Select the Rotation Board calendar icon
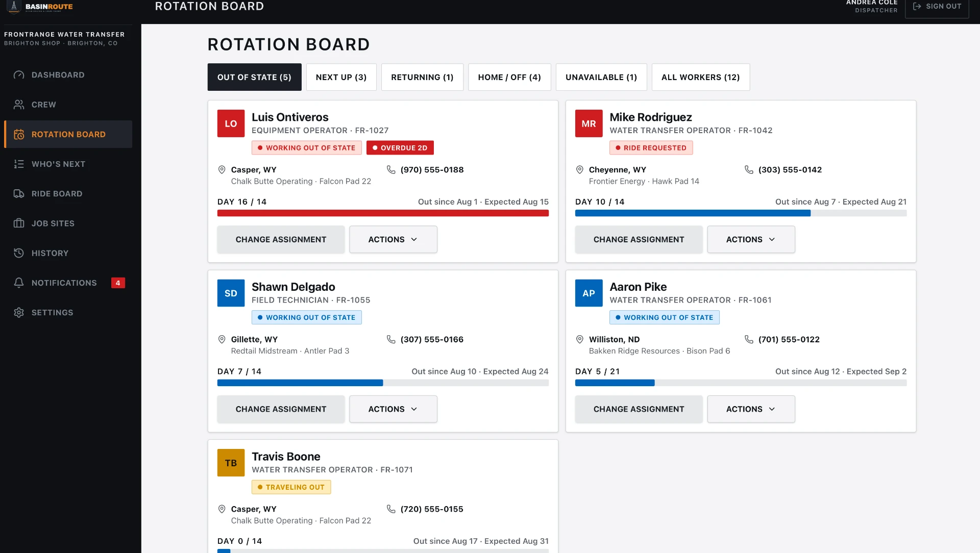The image size is (980, 553). point(19,134)
